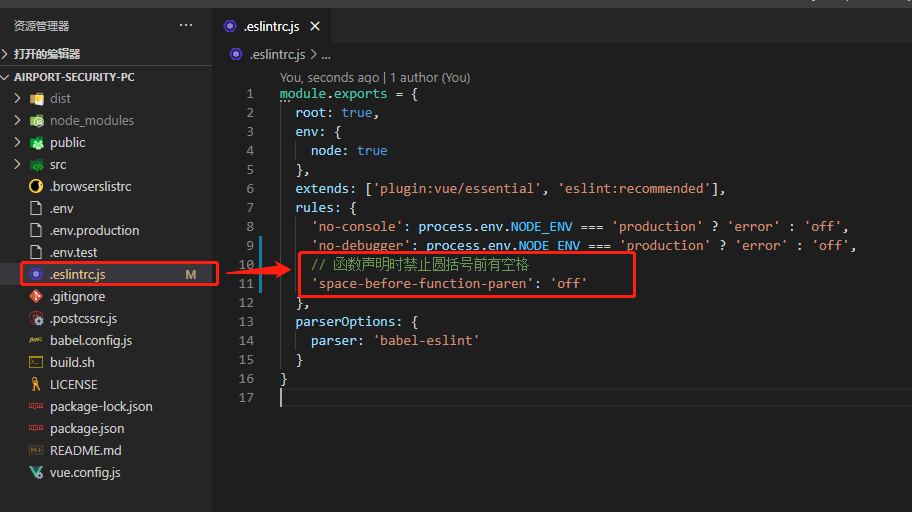Click the vue.config.js Vue icon
Image resolution: width=912 pixels, height=512 pixels.
click(x=36, y=472)
